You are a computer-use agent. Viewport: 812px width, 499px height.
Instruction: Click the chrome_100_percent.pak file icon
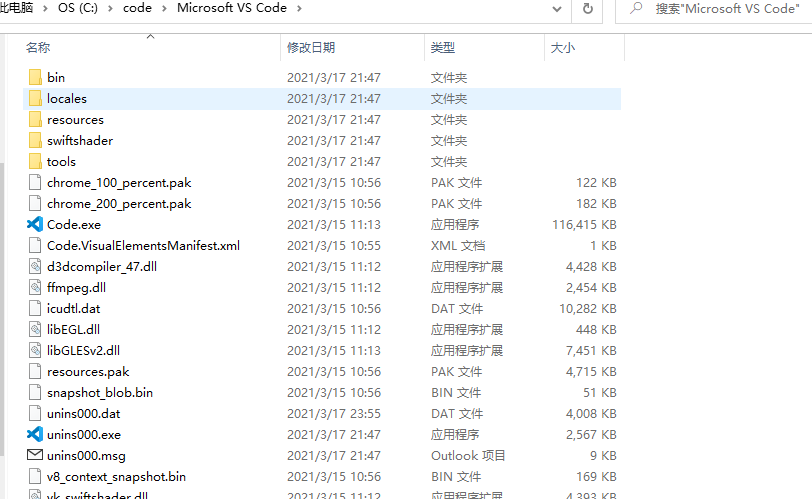click(x=35, y=182)
